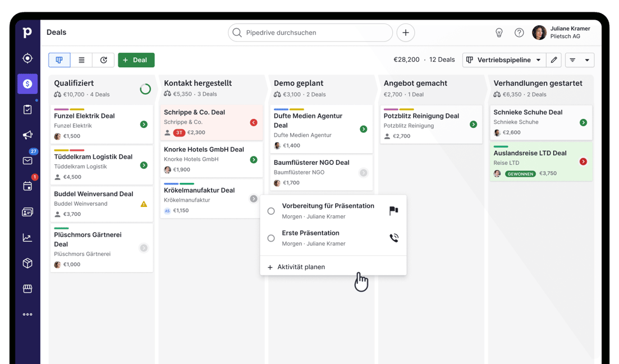The height and width of the screenshot is (364, 619).
Task: Edit pipeline with the pencil icon
Action: (554, 60)
